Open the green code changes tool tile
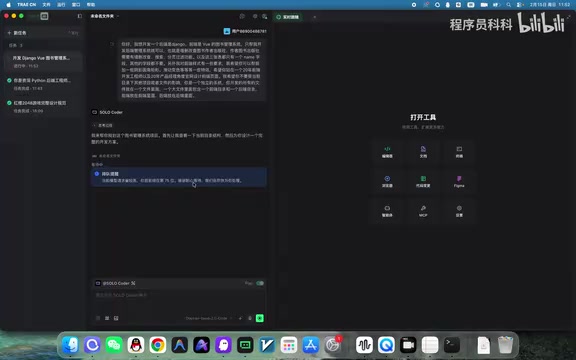The image size is (576, 360). [423, 181]
